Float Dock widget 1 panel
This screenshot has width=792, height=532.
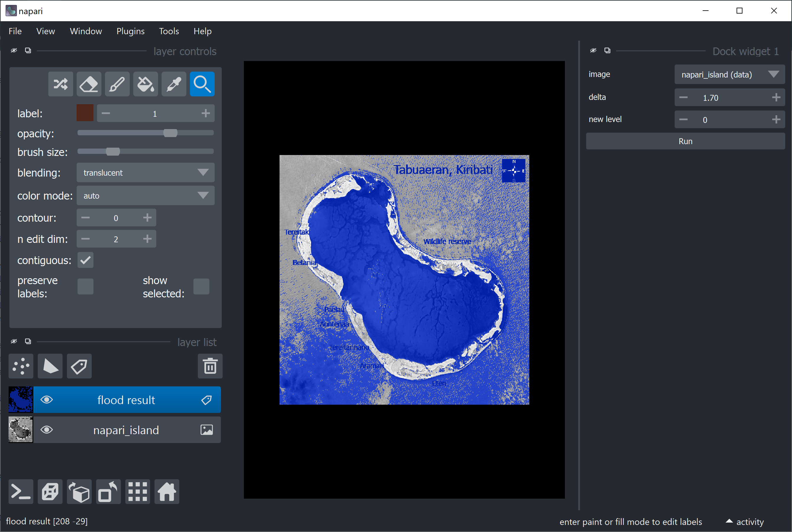coord(607,51)
